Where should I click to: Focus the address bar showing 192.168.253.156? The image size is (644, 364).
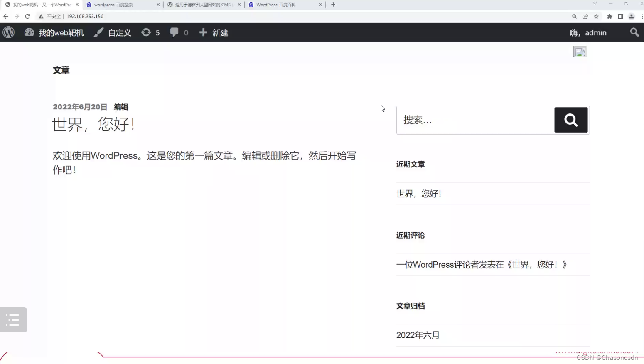click(85, 16)
